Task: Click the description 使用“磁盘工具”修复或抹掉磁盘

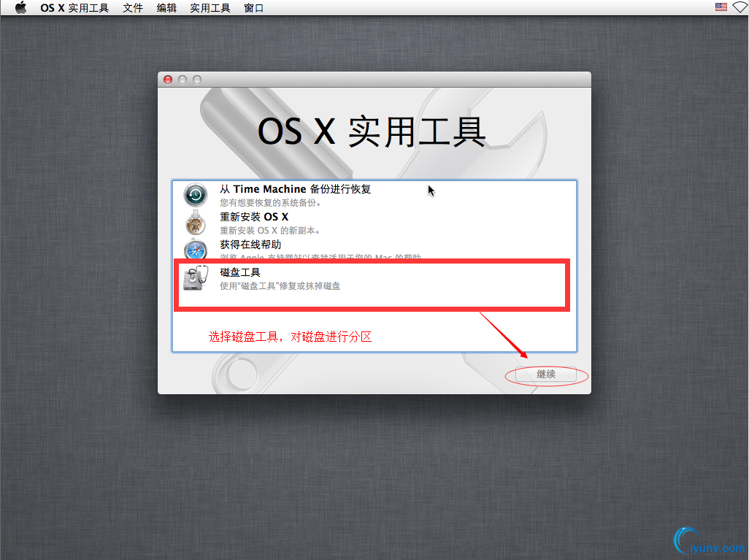Action: [x=280, y=286]
